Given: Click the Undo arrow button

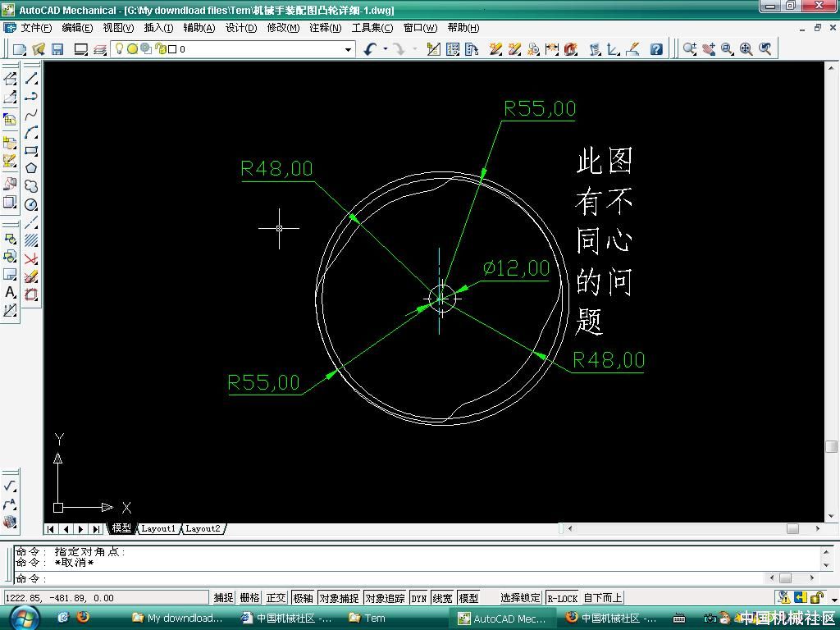Looking at the screenshot, I should (370, 49).
